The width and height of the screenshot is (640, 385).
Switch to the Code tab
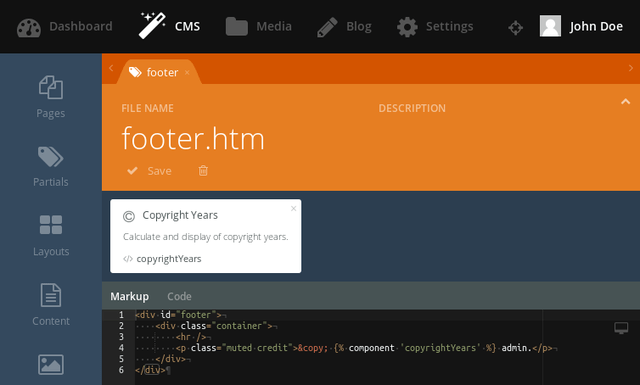coord(179,296)
